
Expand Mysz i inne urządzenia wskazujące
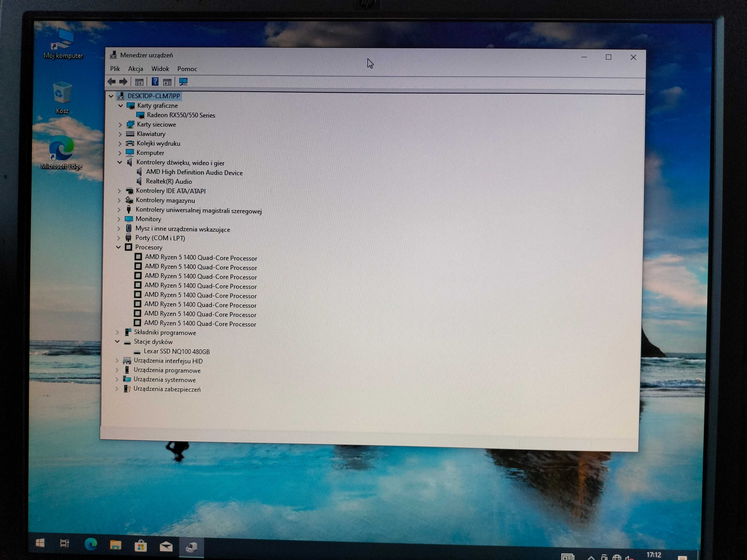tap(119, 228)
